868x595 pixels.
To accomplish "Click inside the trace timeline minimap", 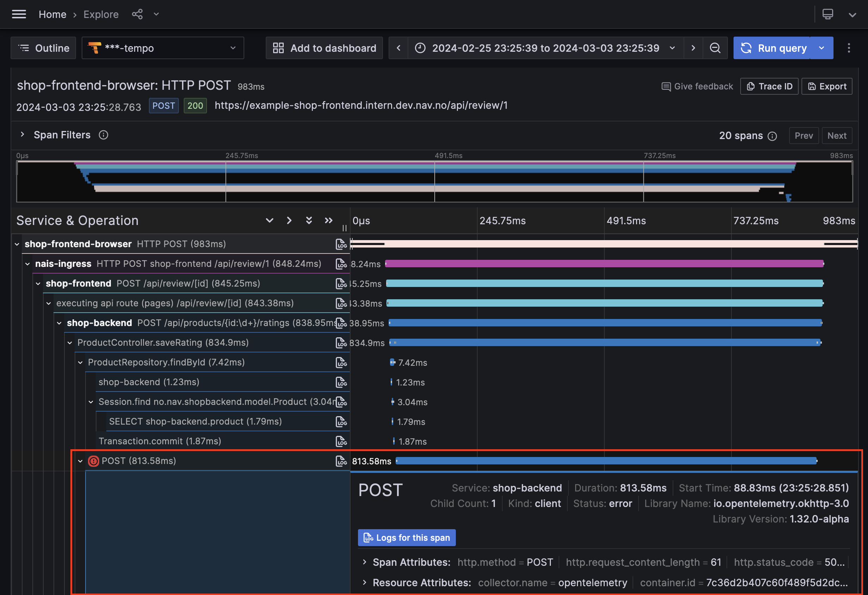I will [x=434, y=181].
